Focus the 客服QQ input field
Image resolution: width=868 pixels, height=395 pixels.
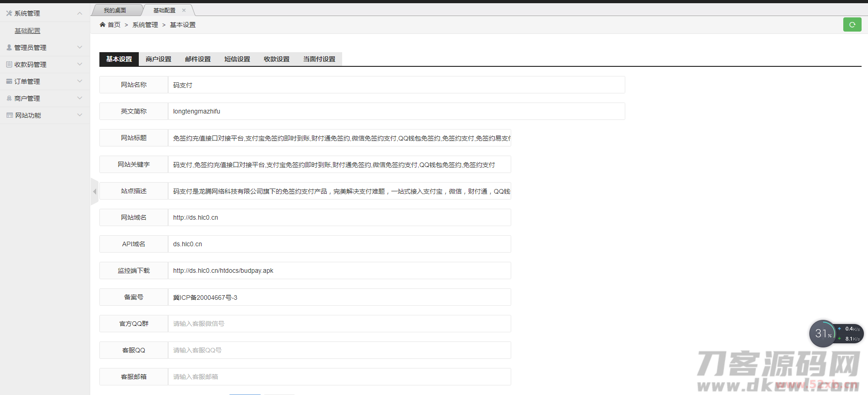339,350
